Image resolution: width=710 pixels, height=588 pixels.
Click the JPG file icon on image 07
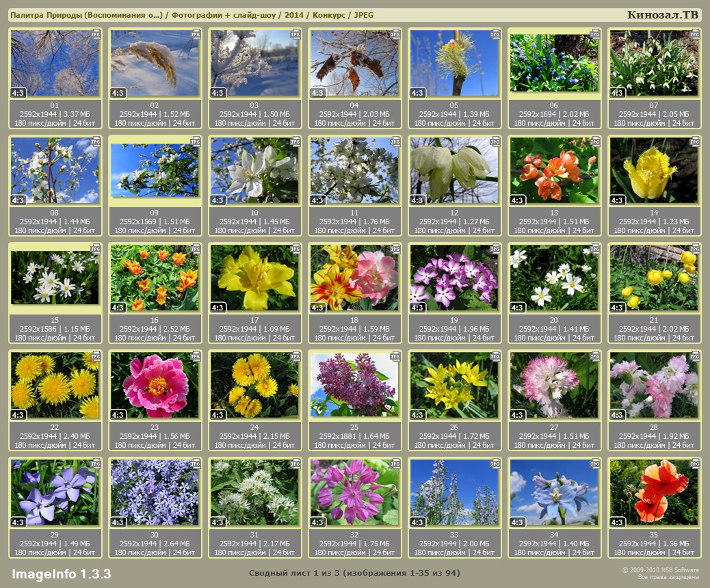pos(695,34)
